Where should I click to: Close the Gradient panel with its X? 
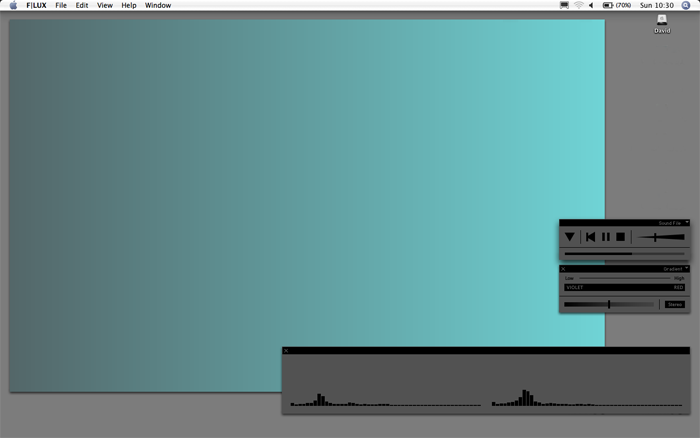pos(563,269)
